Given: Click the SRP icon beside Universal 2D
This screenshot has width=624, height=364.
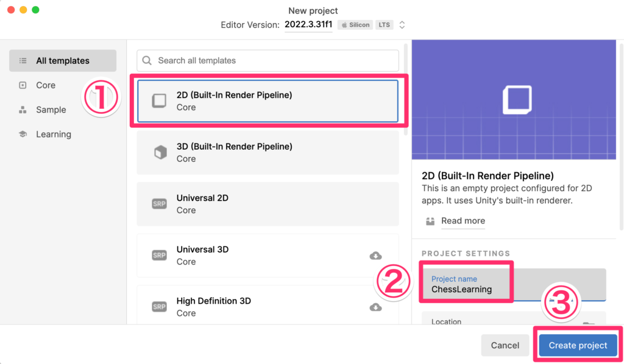Looking at the screenshot, I should click(x=159, y=204).
